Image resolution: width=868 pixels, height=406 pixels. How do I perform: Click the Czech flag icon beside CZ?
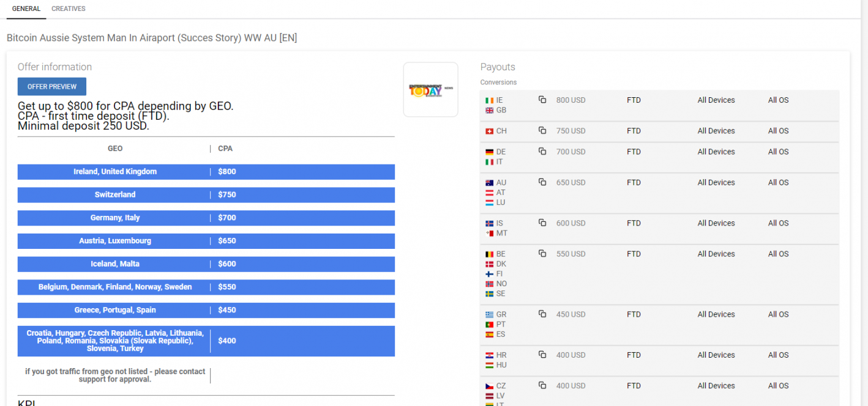click(489, 386)
